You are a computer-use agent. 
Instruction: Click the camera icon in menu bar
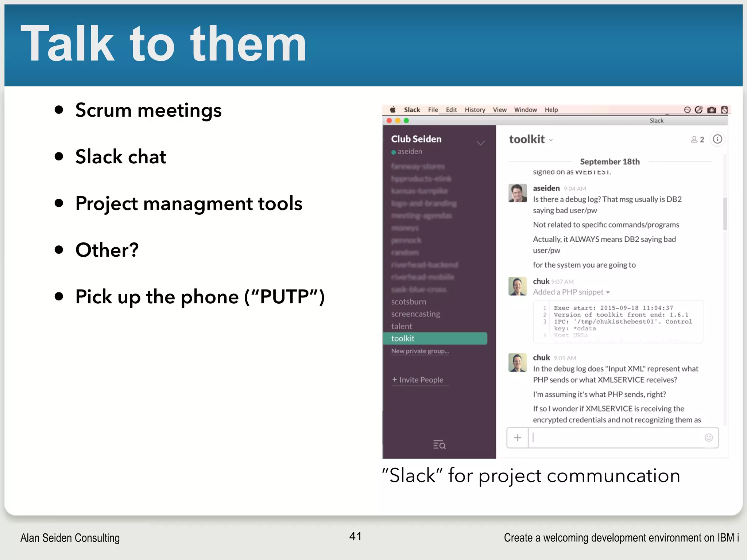(711, 110)
